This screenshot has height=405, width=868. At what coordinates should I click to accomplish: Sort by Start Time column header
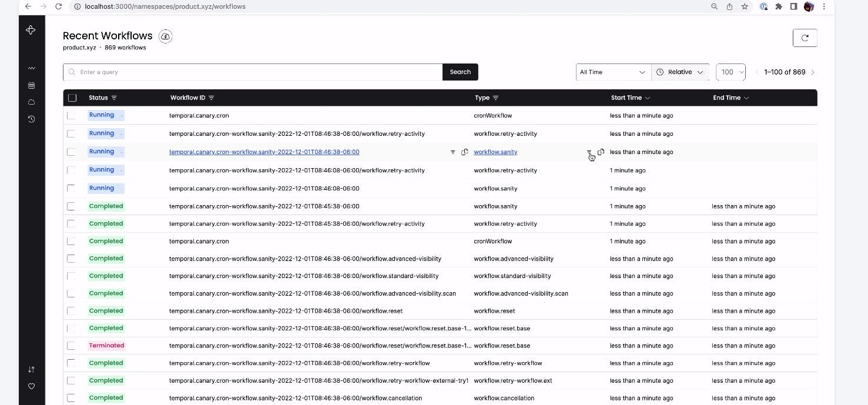[x=630, y=98]
